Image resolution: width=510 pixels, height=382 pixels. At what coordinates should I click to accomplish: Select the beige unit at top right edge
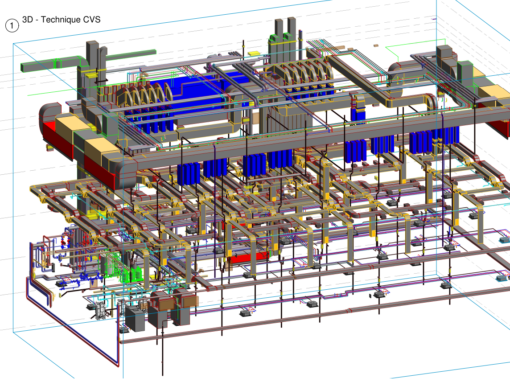tap(494, 93)
